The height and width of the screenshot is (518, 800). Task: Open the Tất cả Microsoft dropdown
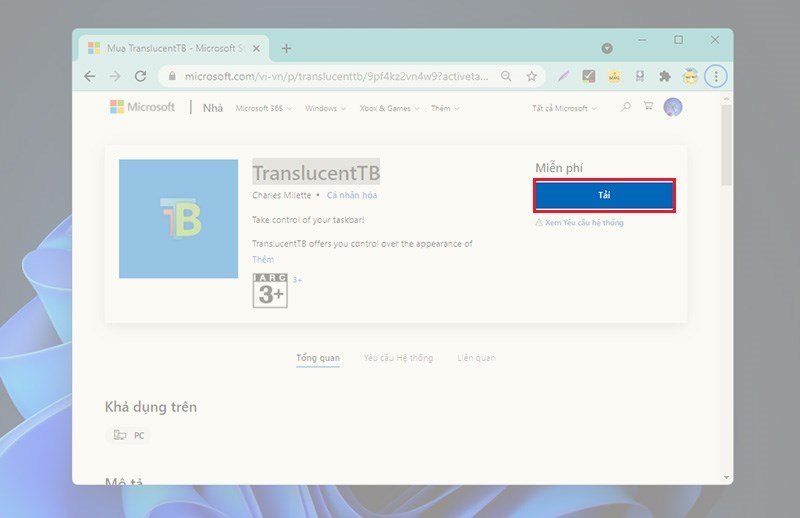(564, 108)
